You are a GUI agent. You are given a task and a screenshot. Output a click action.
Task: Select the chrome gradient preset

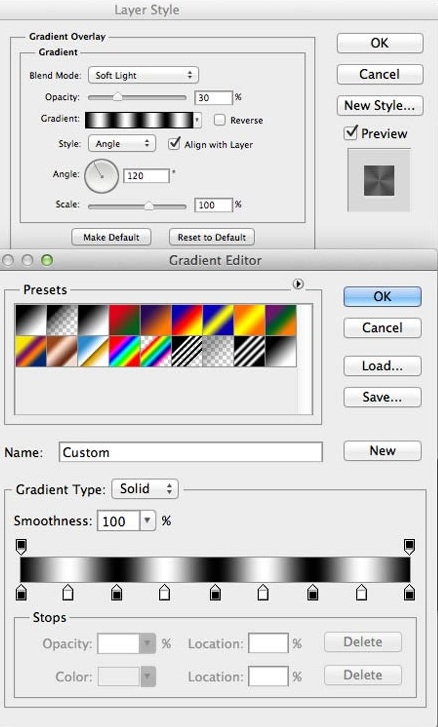(x=94, y=351)
